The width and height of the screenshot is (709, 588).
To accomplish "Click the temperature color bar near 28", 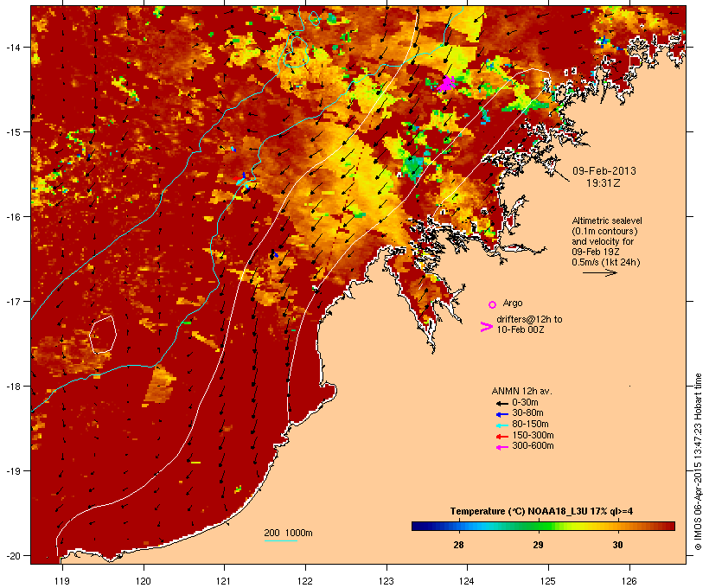I will click(458, 526).
